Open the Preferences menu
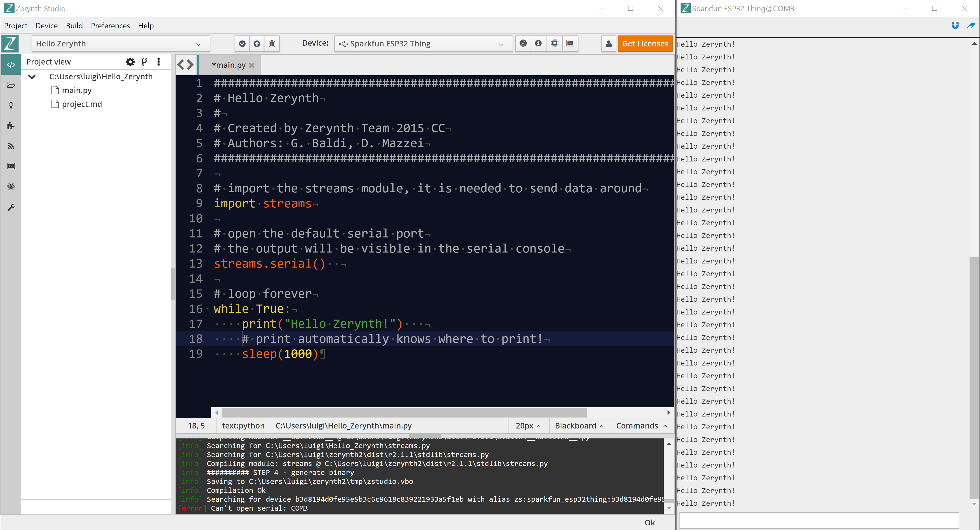The image size is (980, 530). 110,26
